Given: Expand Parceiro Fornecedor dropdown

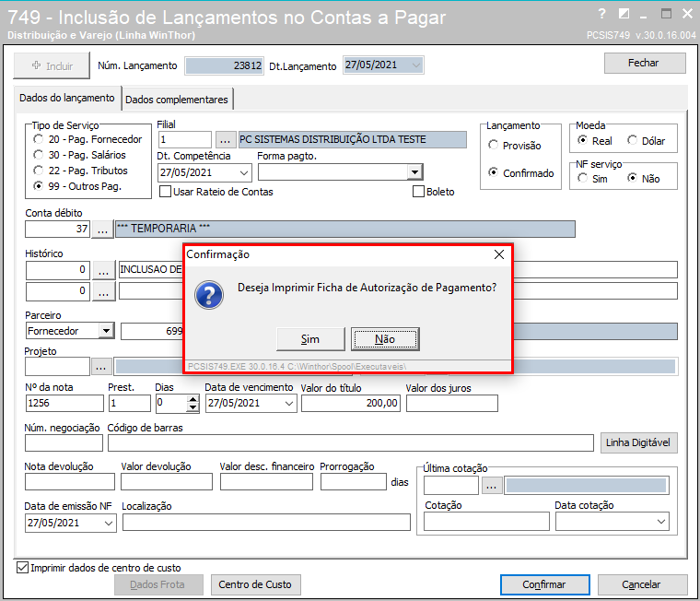Looking at the screenshot, I should coord(106,331).
